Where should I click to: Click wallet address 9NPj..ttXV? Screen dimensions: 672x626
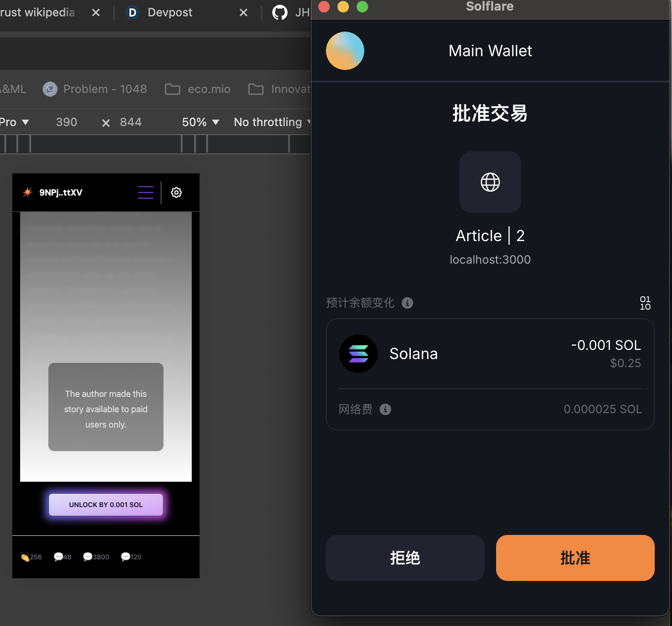tap(61, 192)
